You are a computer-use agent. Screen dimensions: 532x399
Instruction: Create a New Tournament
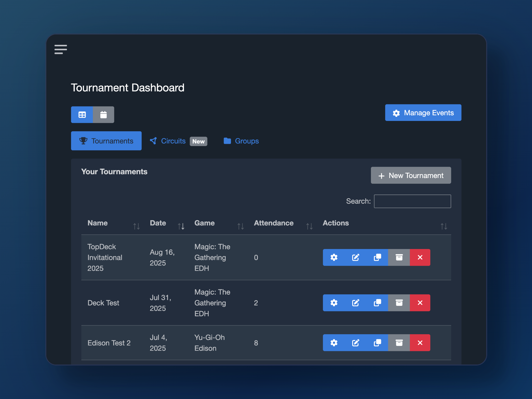411,175
